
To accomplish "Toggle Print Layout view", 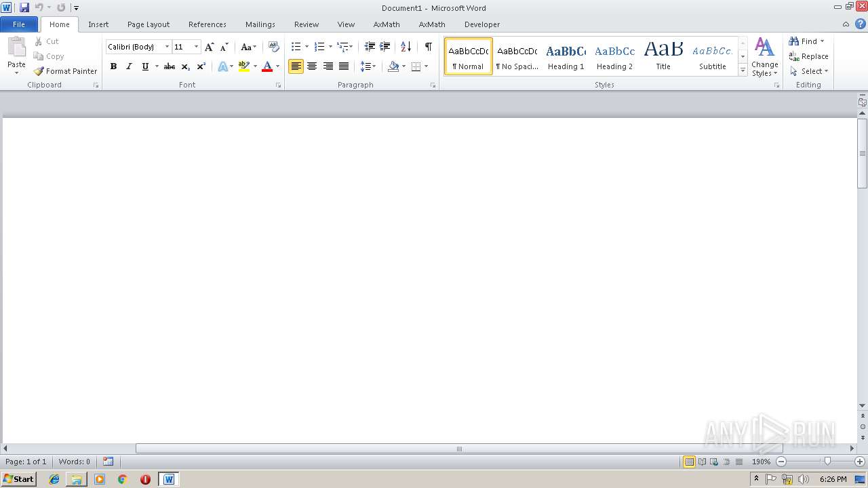I will click(x=689, y=462).
